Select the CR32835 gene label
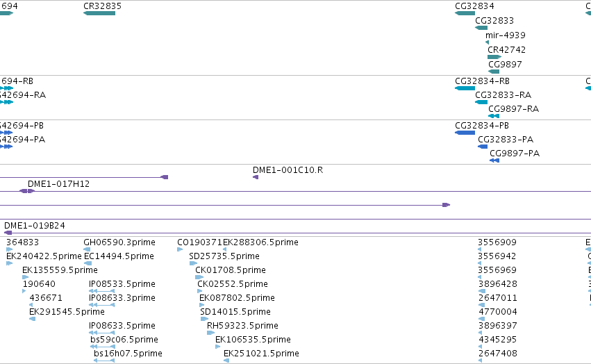The width and height of the screenshot is (591, 364). click(x=103, y=6)
